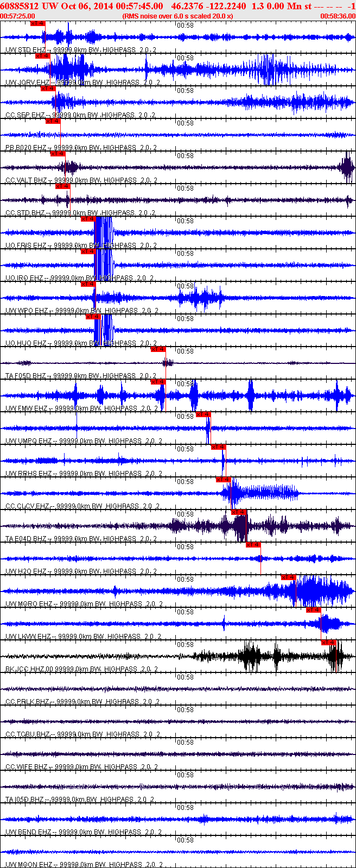Viewport: 356px width, 868px height.
Task: Select the red pick flag on UO FRIS trace
Action: 88,219
